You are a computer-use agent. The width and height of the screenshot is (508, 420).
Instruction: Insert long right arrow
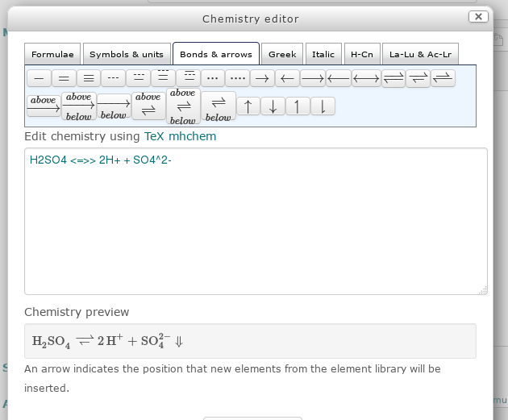point(313,78)
